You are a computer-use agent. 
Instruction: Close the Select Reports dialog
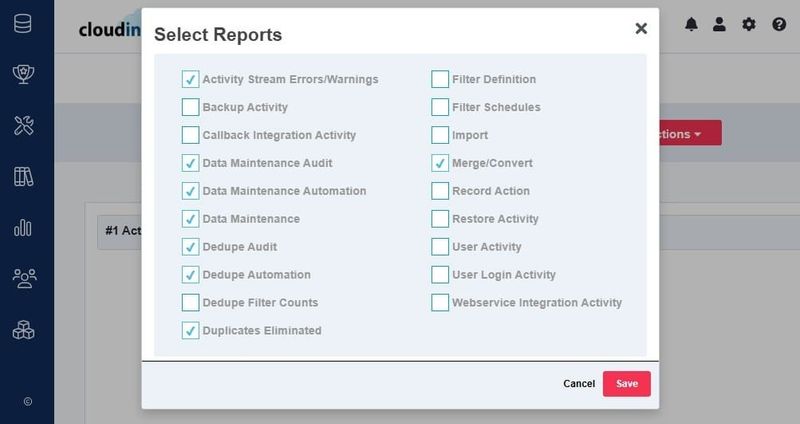pyautogui.click(x=641, y=29)
